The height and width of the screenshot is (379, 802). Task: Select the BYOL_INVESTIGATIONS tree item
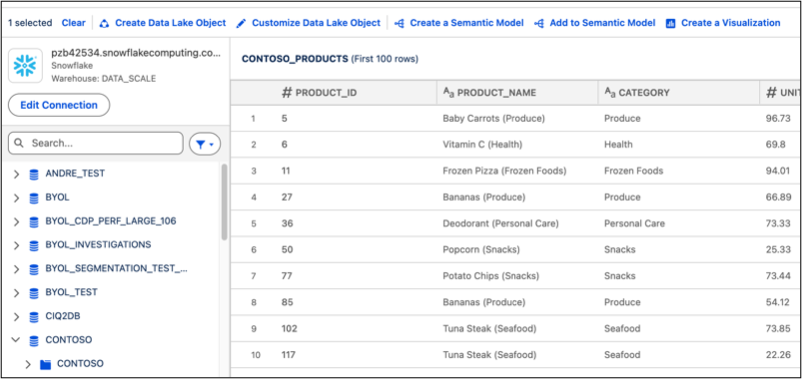tap(98, 245)
